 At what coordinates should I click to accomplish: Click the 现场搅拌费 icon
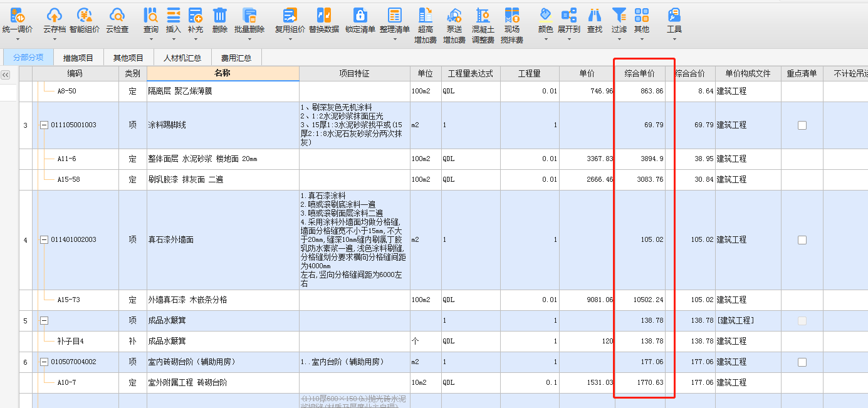click(512, 15)
